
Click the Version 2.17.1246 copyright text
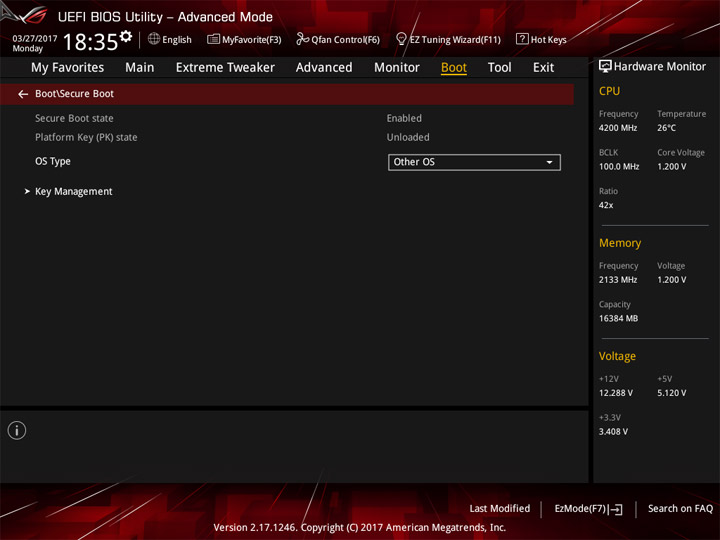[360, 528]
